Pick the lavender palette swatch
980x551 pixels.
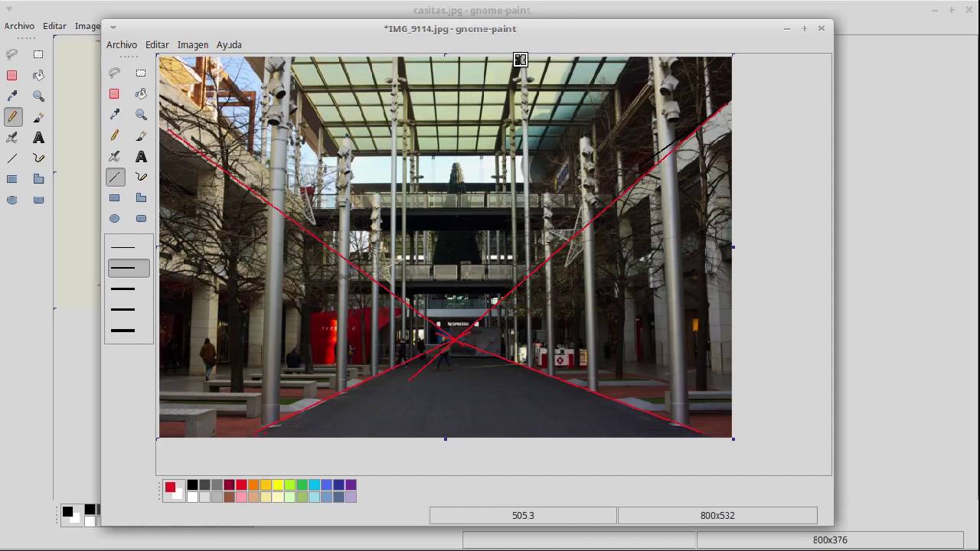(x=351, y=497)
